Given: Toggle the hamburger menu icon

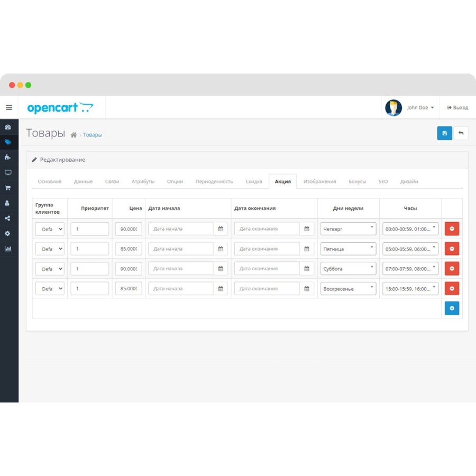Looking at the screenshot, I should (x=9, y=107).
